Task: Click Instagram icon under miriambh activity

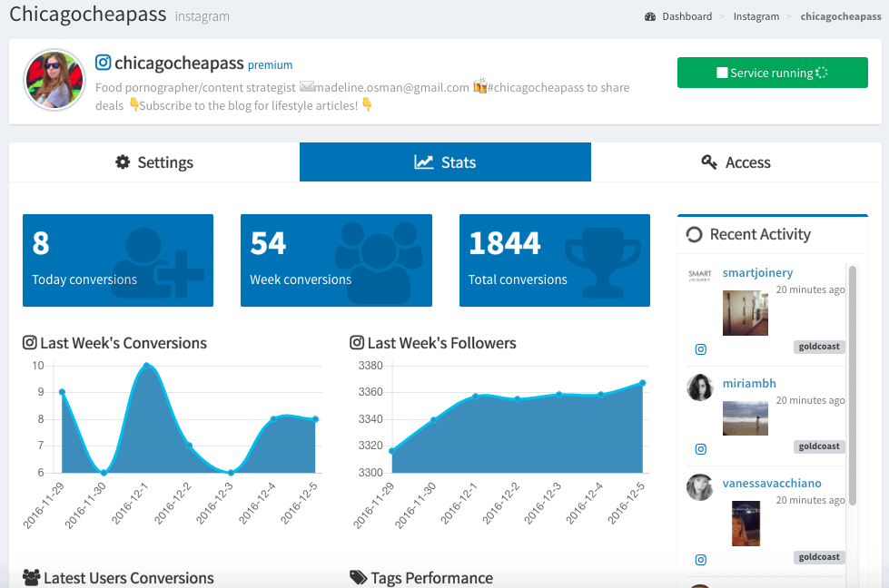Action: [701, 449]
